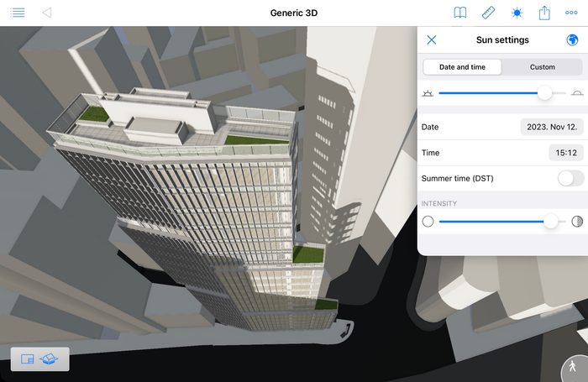
Task: Open the bookmarks book icon
Action: point(460,13)
